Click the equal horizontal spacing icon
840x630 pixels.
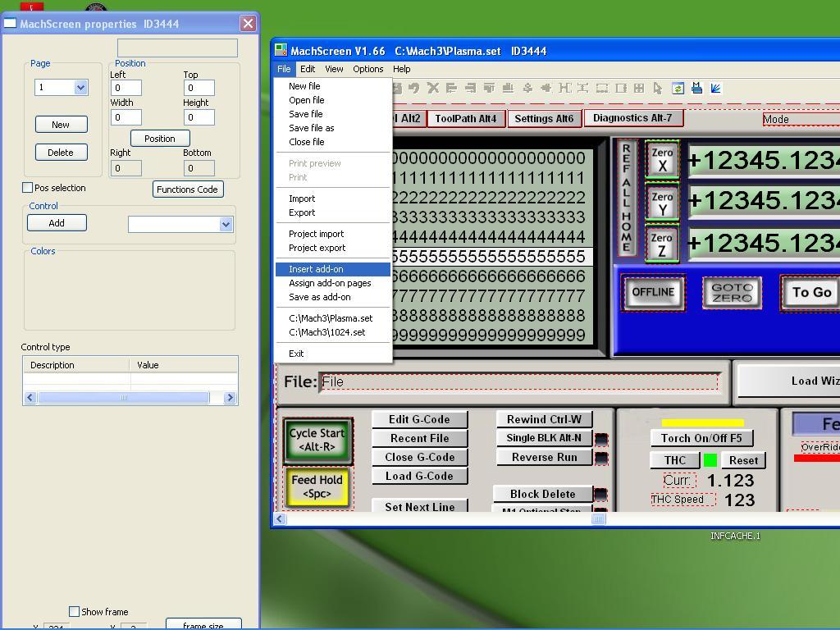[x=564, y=88]
